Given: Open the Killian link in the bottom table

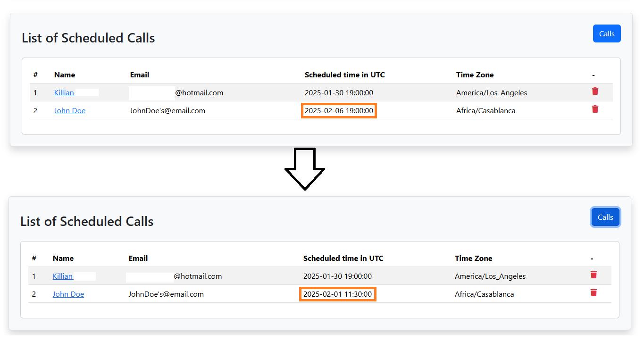Looking at the screenshot, I should (x=63, y=276).
